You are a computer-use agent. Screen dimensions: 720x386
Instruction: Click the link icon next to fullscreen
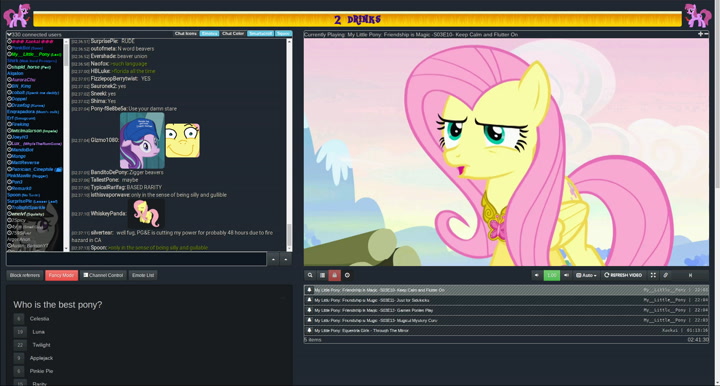pos(665,275)
